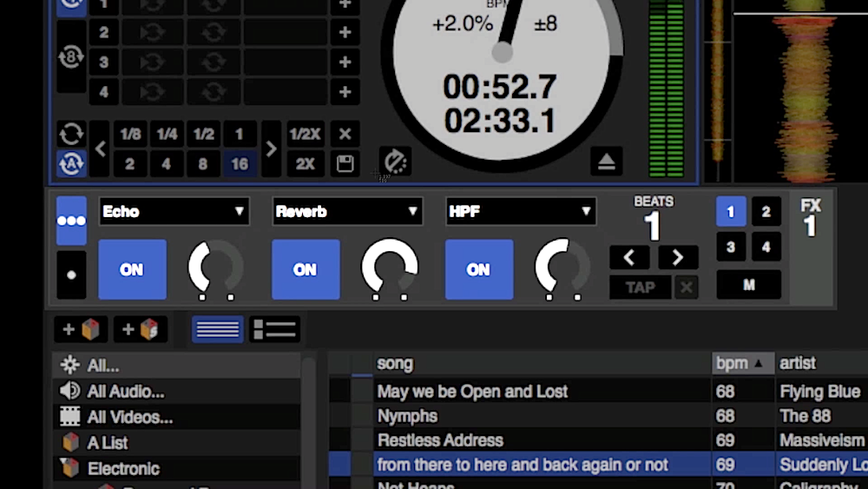Shift loop lengths left arrow
This screenshot has height=489, width=868.
click(x=100, y=149)
